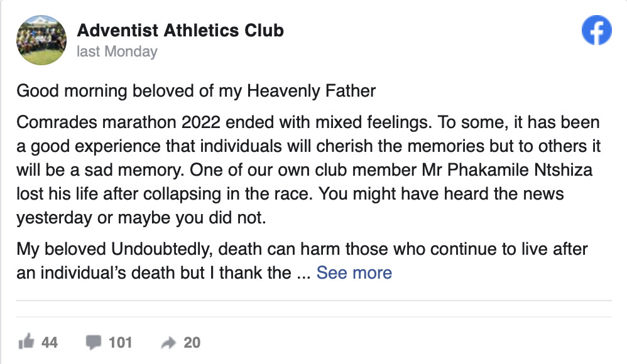Visit the Adventist Athletics Club page name
Image resolution: width=627 pixels, height=364 pixels.
pyautogui.click(x=180, y=30)
